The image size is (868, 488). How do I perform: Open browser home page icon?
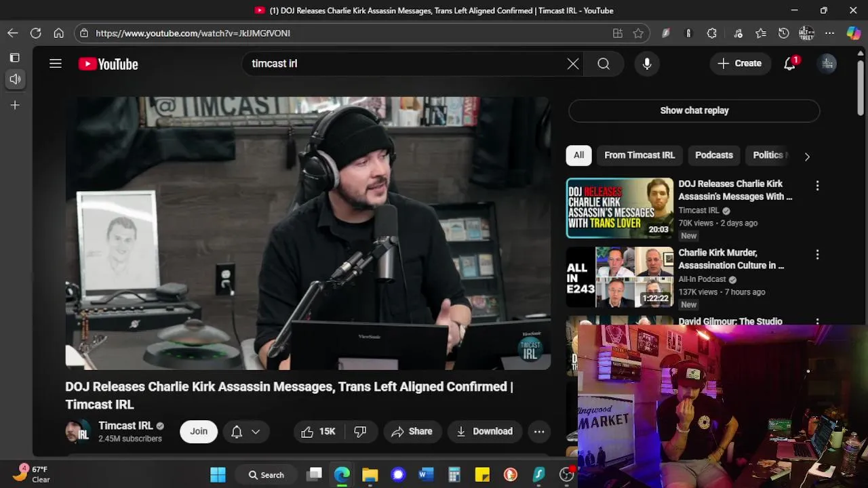tap(59, 33)
